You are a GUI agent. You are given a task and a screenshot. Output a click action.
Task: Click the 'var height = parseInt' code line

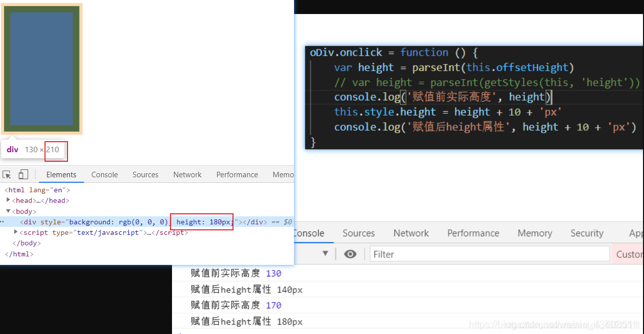[x=454, y=68]
